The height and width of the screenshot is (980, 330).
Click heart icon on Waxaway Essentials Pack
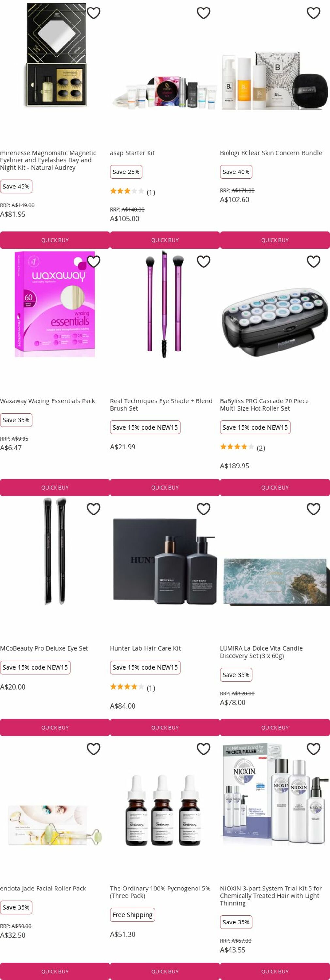tap(94, 261)
